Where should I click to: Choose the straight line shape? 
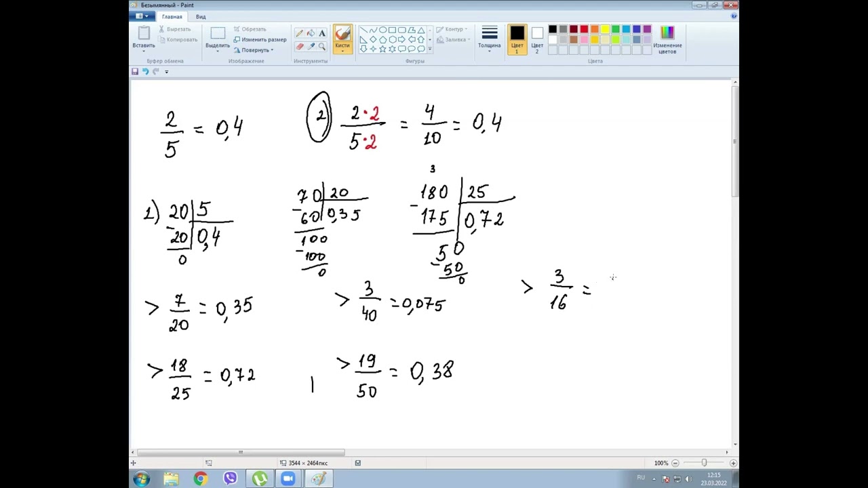coord(364,30)
